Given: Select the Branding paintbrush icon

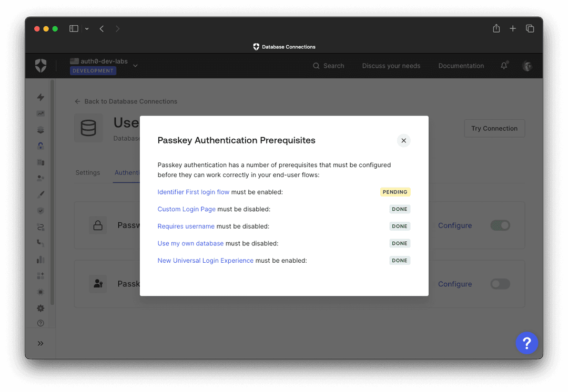Looking at the screenshot, I should coord(40,194).
